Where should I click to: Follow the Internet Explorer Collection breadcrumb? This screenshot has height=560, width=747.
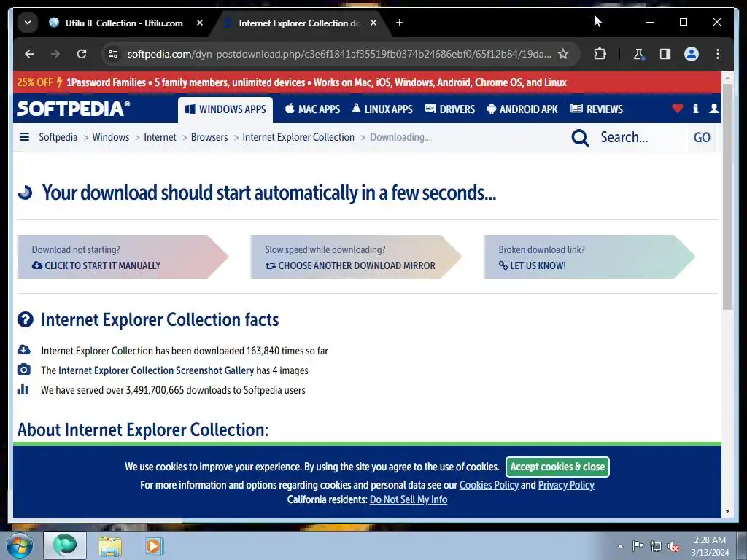pos(298,137)
